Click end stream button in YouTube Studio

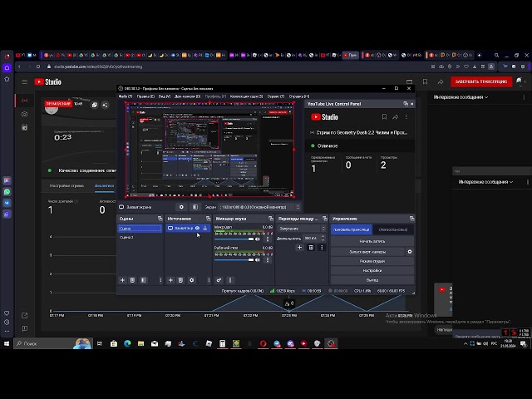(x=481, y=81)
